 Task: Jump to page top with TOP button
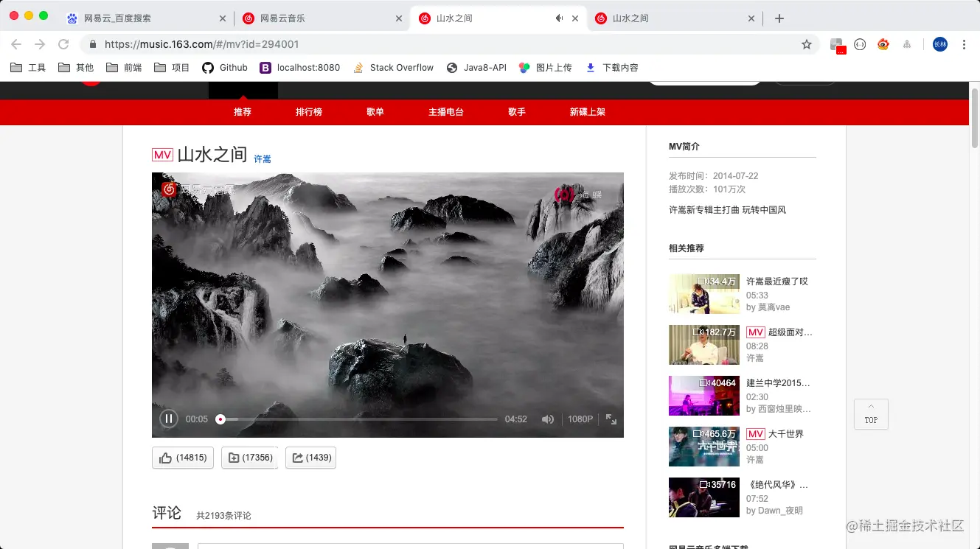(x=871, y=414)
